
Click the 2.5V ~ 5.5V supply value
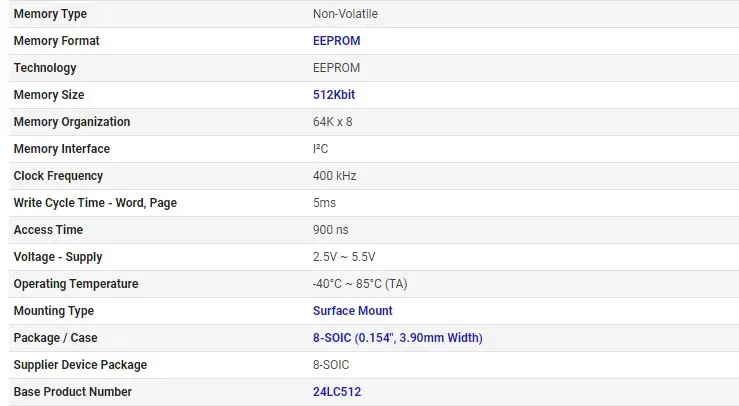344,257
